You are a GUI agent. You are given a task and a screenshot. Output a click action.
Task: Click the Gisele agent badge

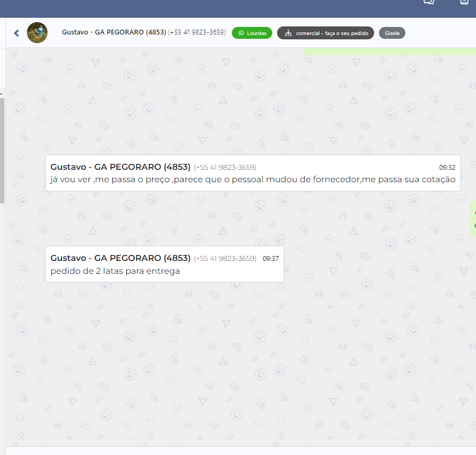(x=392, y=33)
